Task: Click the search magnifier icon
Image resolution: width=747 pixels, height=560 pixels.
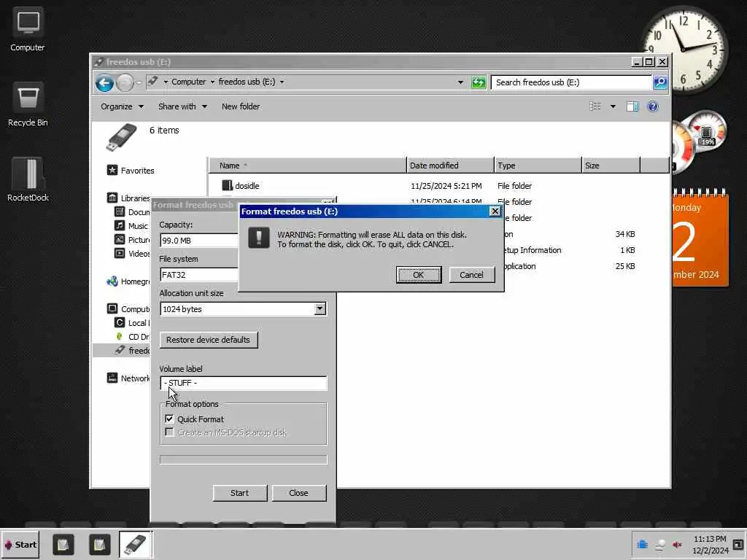Action: coord(659,82)
